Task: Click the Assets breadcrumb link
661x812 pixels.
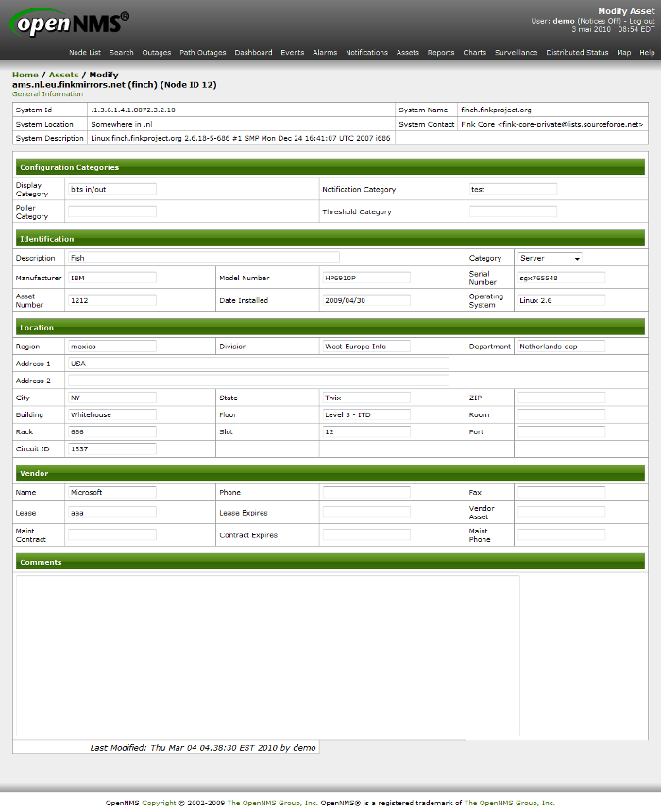Action: 64,75
